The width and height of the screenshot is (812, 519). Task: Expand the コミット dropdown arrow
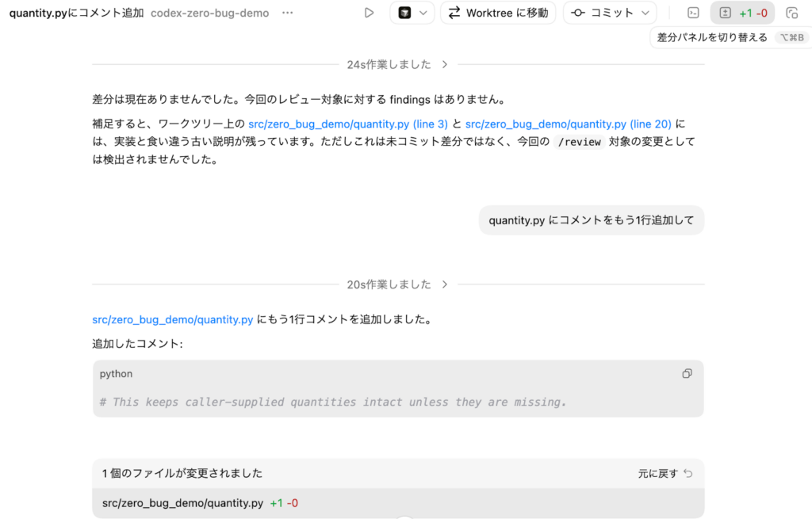click(645, 13)
